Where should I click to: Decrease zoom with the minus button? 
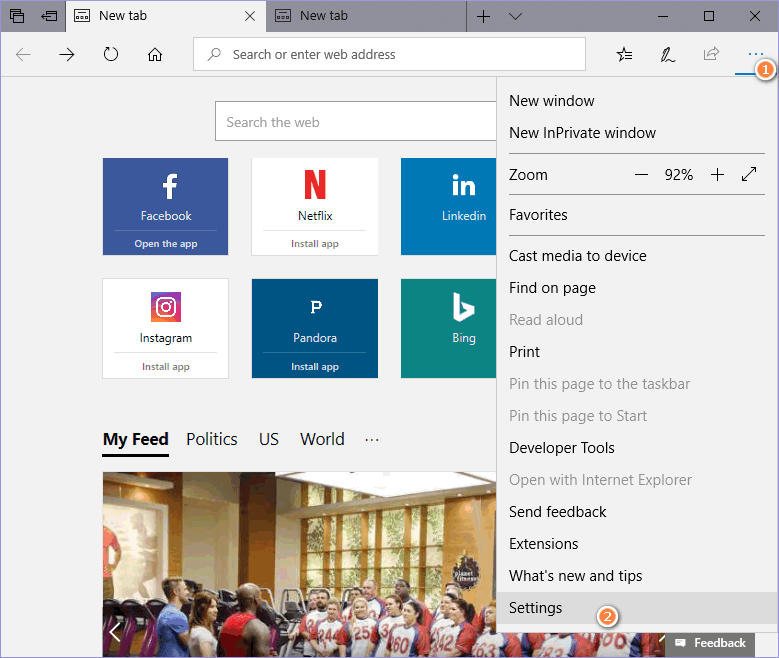641,175
